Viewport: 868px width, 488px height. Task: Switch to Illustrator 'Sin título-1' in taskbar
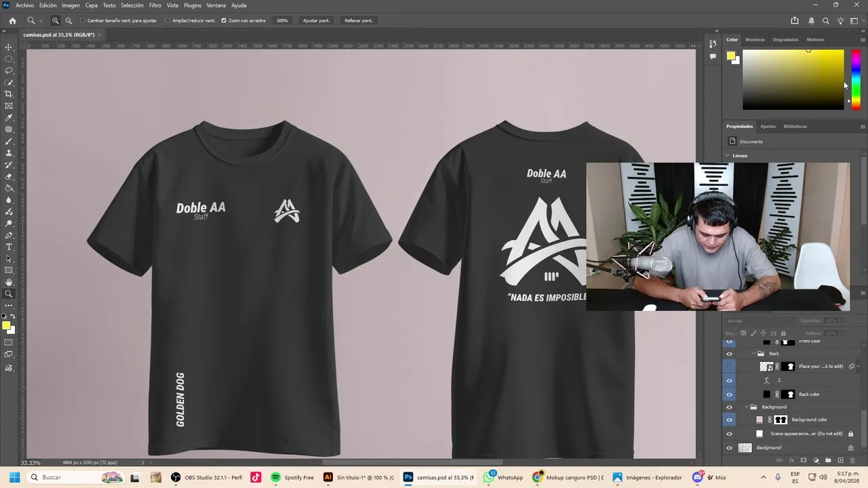(x=359, y=477)
